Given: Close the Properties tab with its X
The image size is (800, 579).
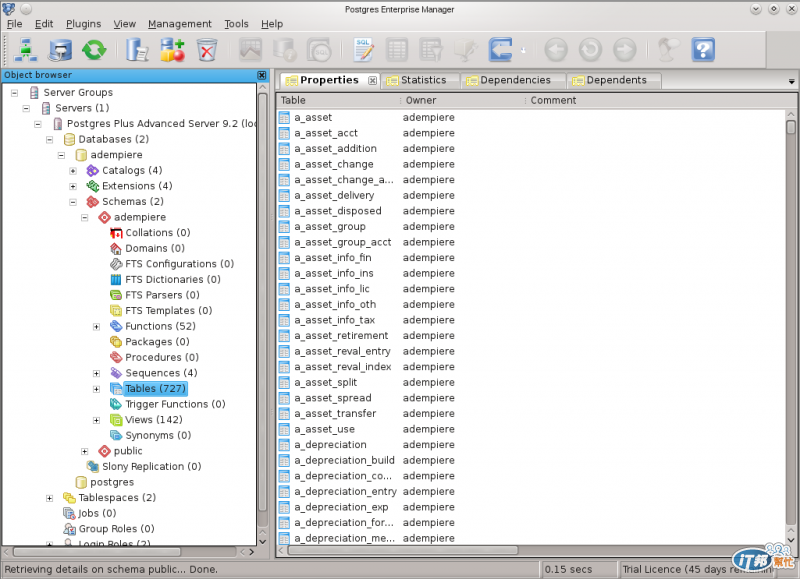Looking at the screenshot, I should (x=372, y=80).
